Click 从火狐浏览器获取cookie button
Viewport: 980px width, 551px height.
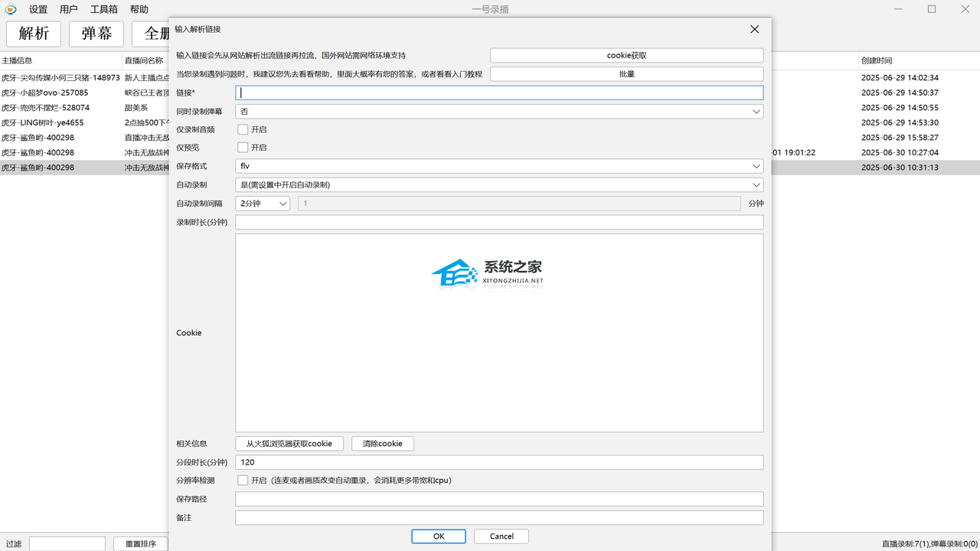pyautogui.click(x=289, y=444)
